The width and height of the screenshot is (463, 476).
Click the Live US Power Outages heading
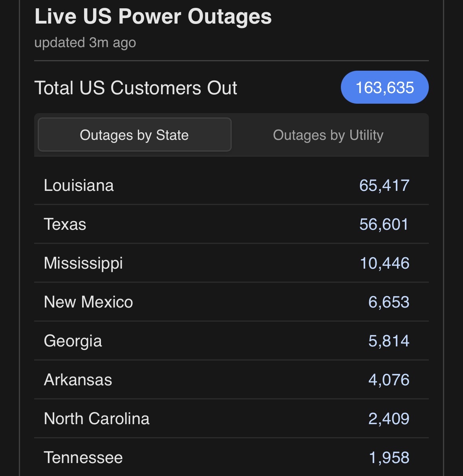click(153, 16)
